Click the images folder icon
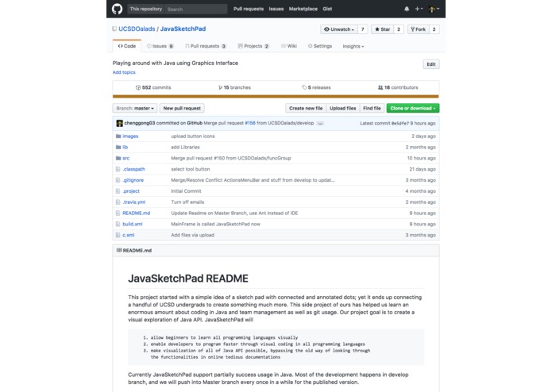 pos(118,136)
